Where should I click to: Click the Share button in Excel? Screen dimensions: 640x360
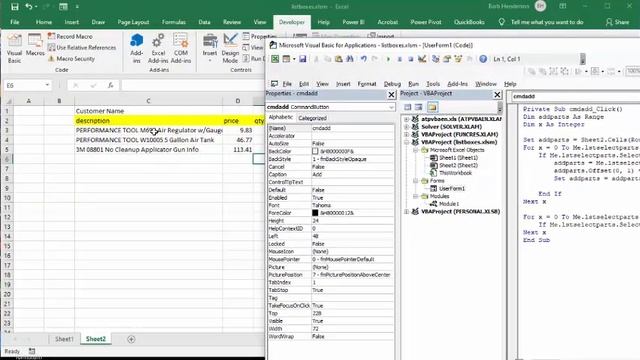[x=617, y=22]
